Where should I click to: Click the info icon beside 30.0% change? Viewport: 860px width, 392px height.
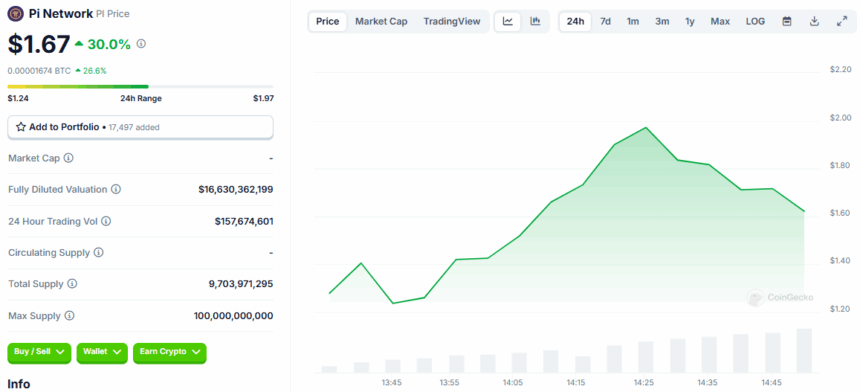141,44
